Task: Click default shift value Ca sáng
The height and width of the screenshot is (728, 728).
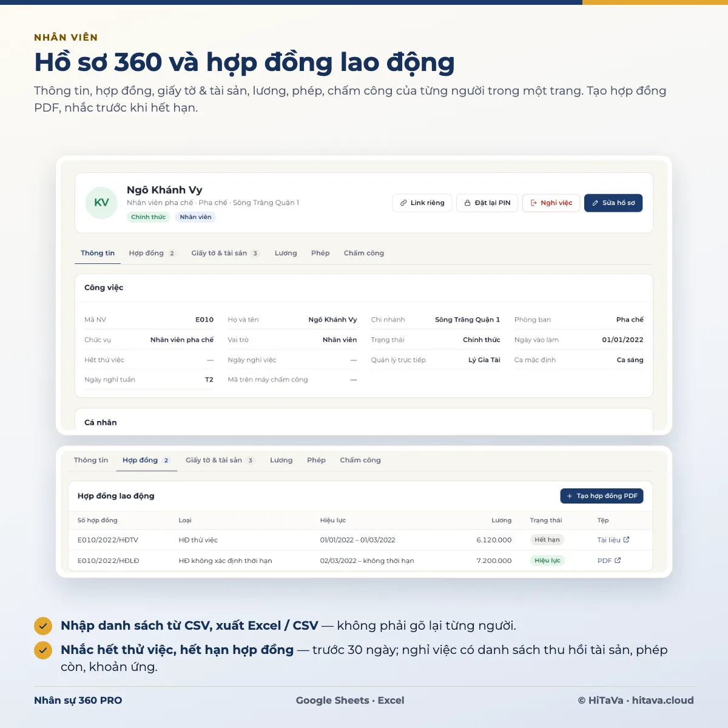Action: pyautogui.click(x=630, y=360)
